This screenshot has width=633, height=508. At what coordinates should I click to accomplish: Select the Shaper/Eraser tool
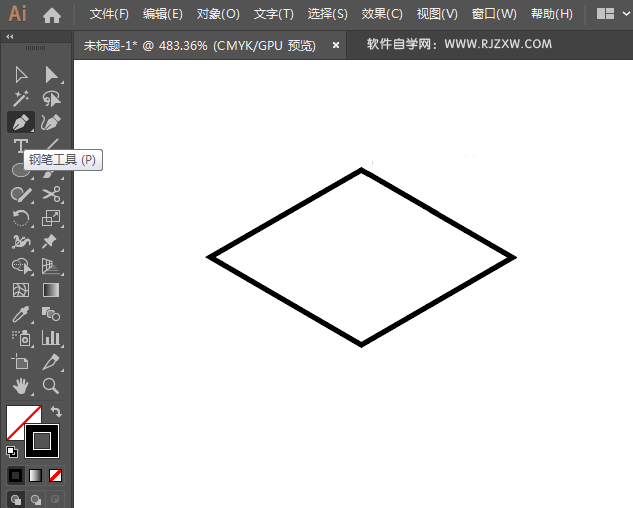(x=21, y=195)
